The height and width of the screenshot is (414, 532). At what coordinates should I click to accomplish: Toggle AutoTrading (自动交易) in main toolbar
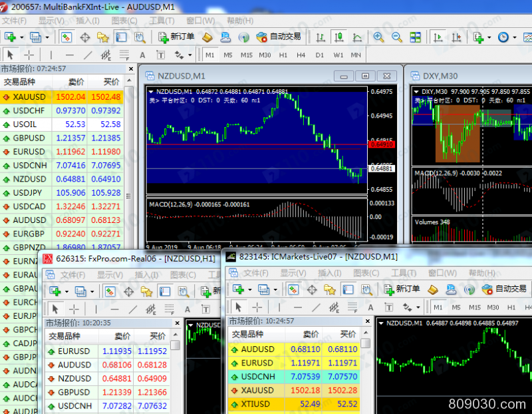(x=279, y=37)
